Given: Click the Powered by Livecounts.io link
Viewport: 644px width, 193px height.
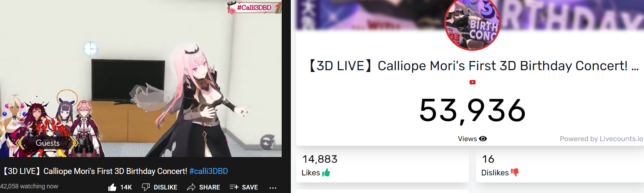Looking at the screenshot, I should click(601, 139).
